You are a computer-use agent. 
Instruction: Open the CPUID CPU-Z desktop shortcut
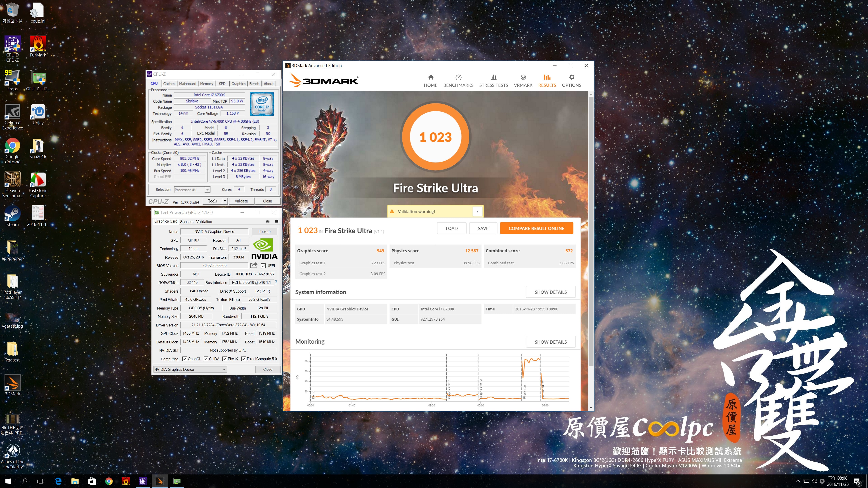pyautogui.click(x=12, y=49)
